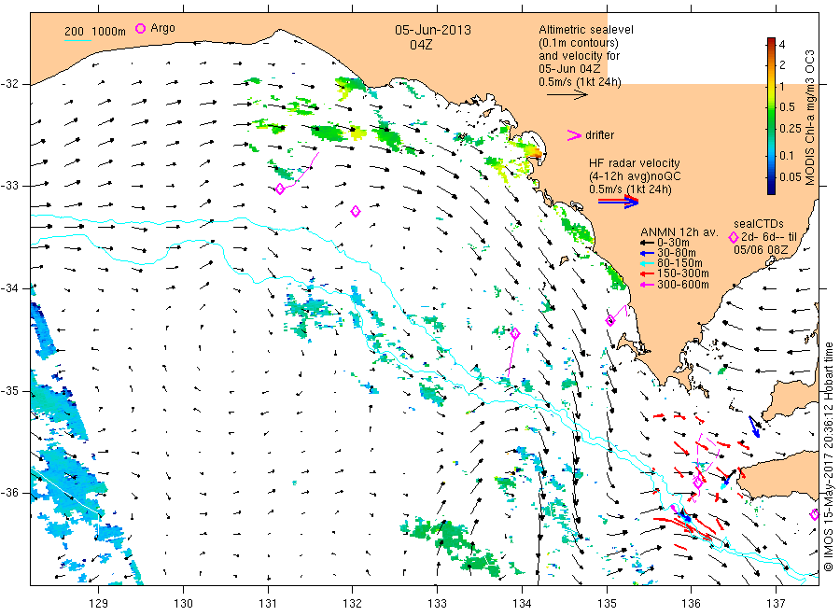Click the '04Z' time label under the date
Viewport: 840px width, 616px height.
coord(421,45)
